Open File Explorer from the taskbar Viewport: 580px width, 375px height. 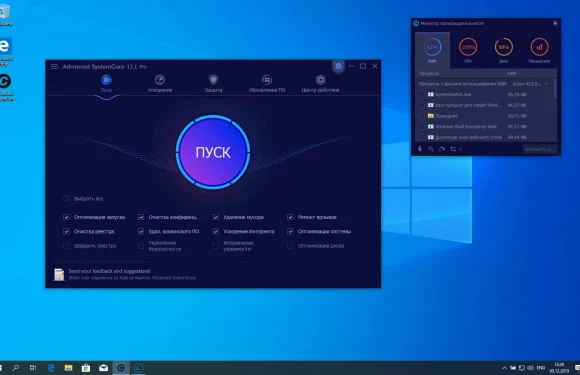point(68,368)
